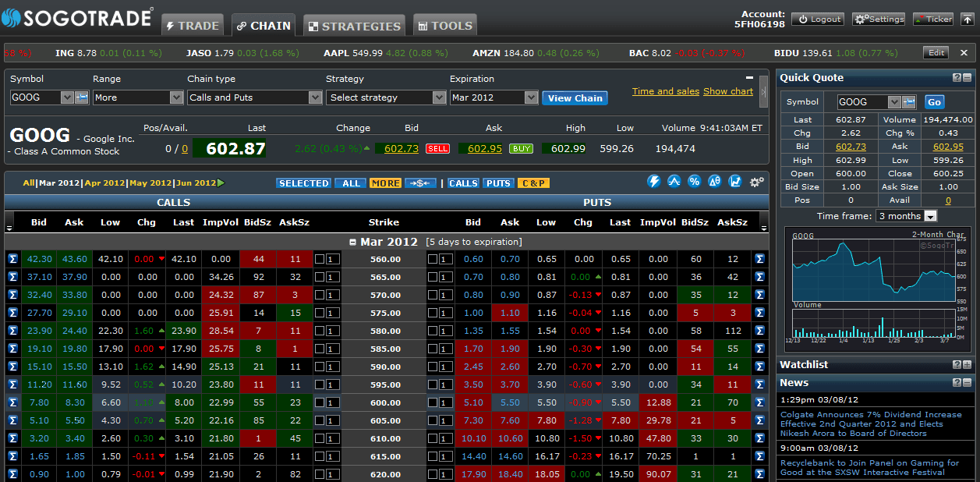The image size is (980, 482).
Task: Click the delta-theta Greeks icon
Action: coord(714,182)
